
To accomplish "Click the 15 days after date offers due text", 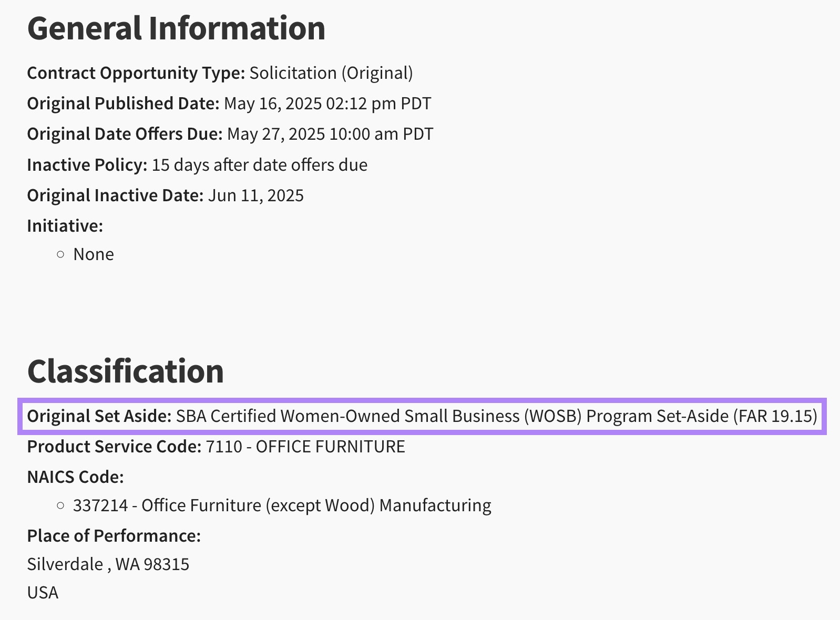I will tap(260, 165).
